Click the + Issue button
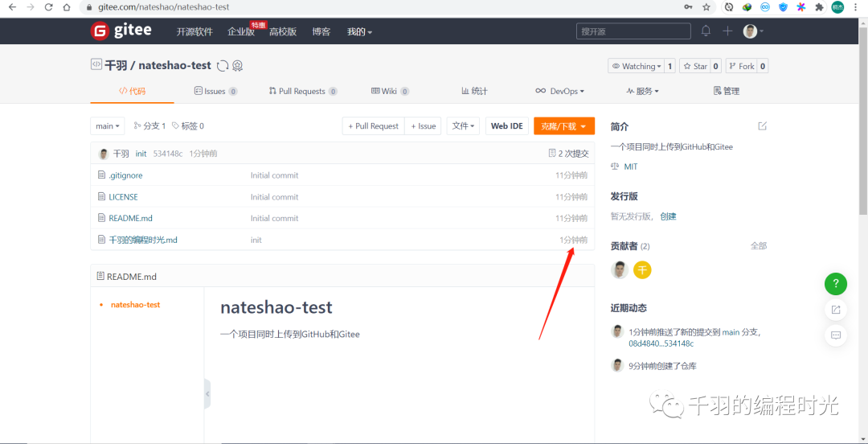This screenshot has height=444, width=868. tap(423, 125)
